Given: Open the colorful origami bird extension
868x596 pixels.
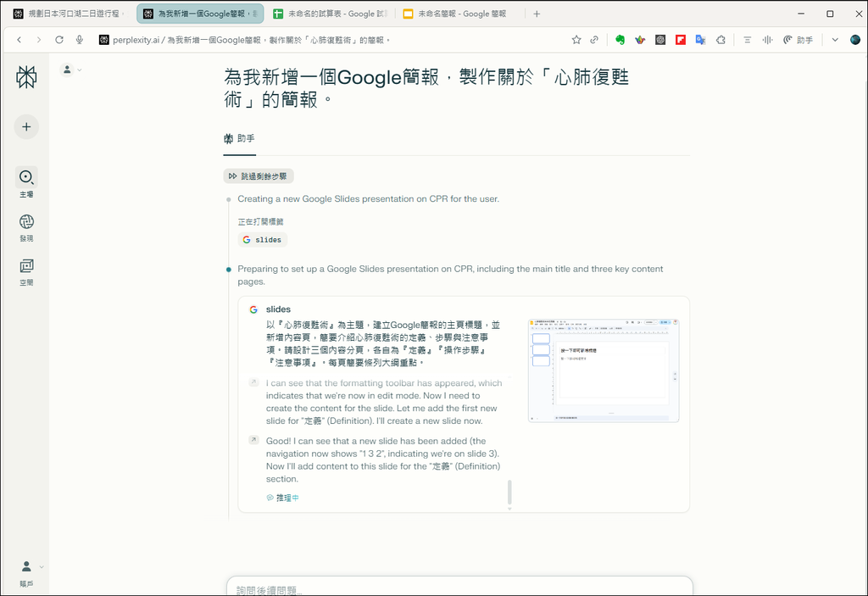Looking at the screenshot, I should click(x=640, y=40).
